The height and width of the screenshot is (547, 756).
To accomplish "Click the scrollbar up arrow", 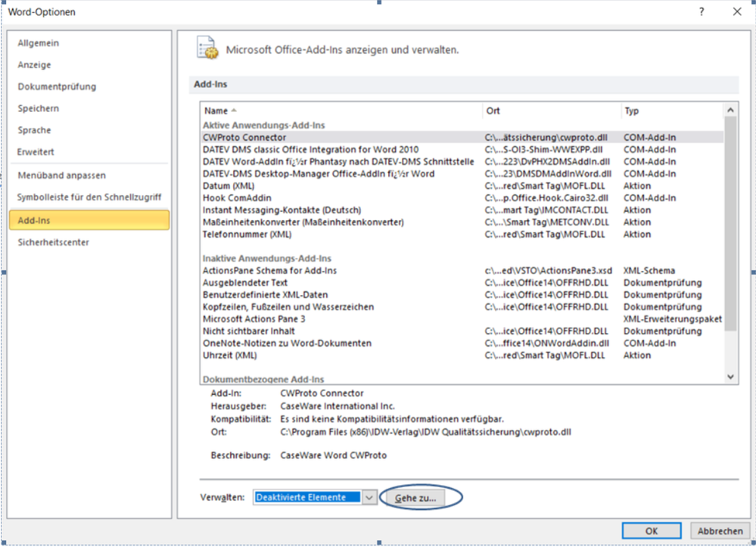I will (x=730, y=110).
